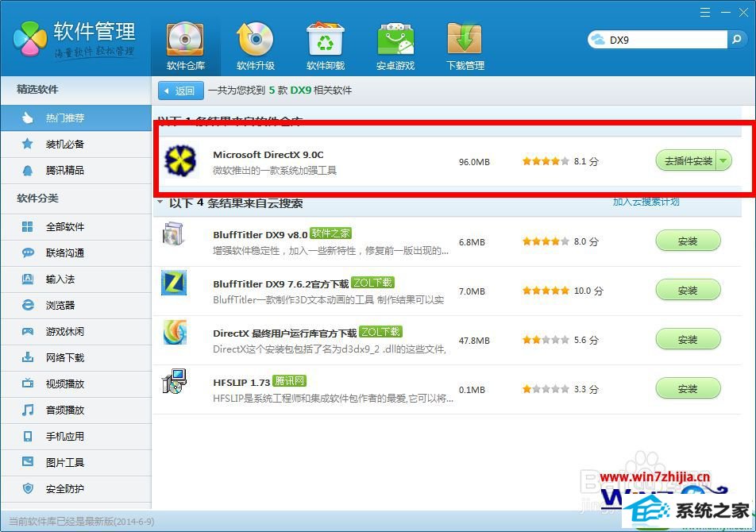Install BluffTitler DX9 v8.0
The width and height of the screenshot is (756, 532).
click(x=688, y=241)
